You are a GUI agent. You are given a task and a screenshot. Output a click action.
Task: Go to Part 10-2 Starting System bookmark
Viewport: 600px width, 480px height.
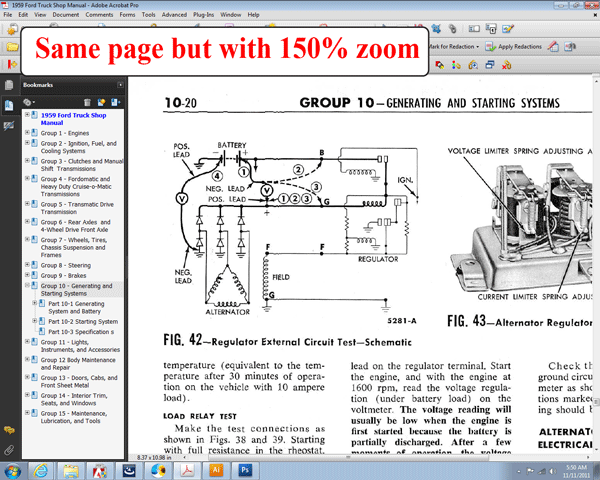[x=83, y=322]
